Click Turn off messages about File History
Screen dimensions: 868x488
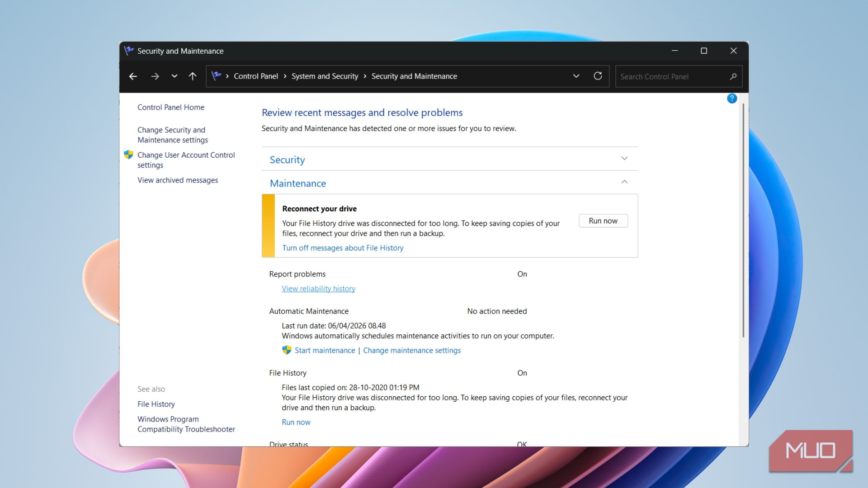(x=343, y=248)
